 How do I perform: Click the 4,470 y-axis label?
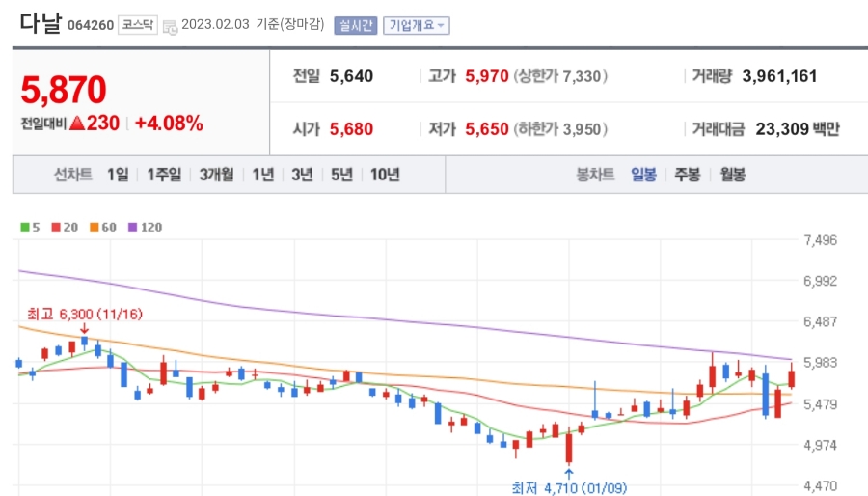[x=820, y=486]
